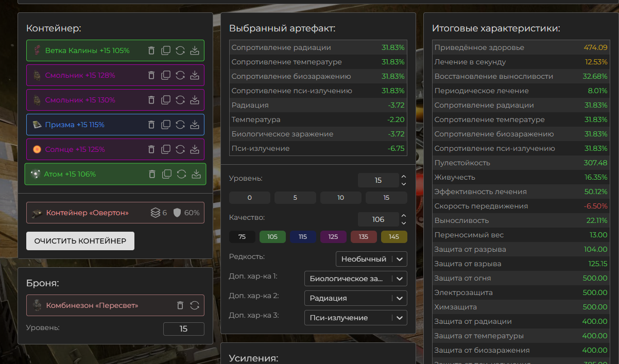
Task: Set artifact level to 10
Action: pos(341,198)
